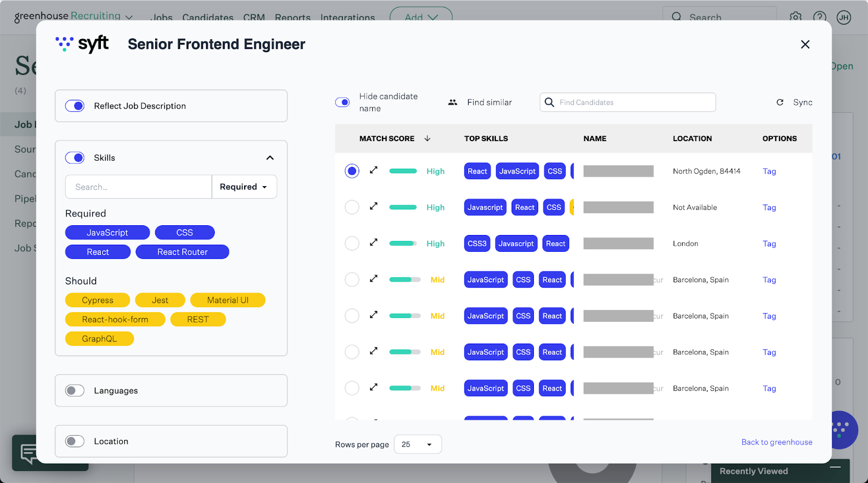Expand the London candidate details
The image size is (868, 483).
coord(374,243)
